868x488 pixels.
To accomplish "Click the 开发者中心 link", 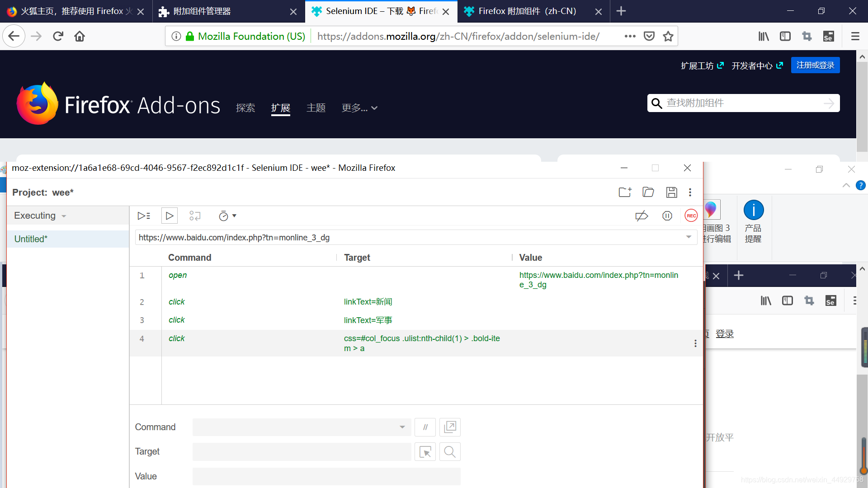I will [757, 66].
